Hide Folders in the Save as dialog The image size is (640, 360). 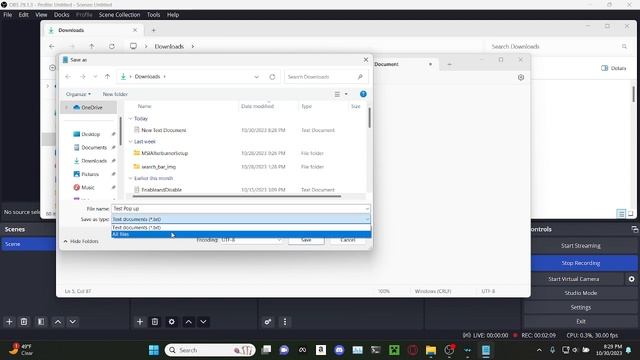pos(81,241)
